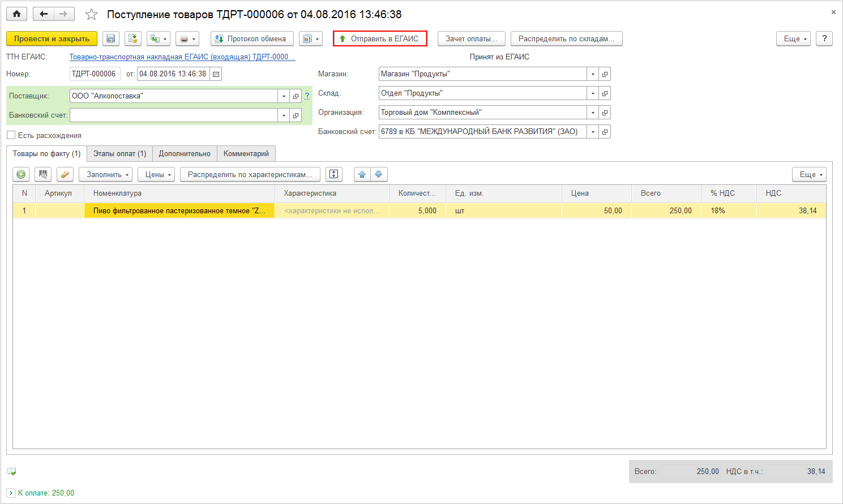
Task: Click the pencil edit rows icon
Action: point(65,174)
